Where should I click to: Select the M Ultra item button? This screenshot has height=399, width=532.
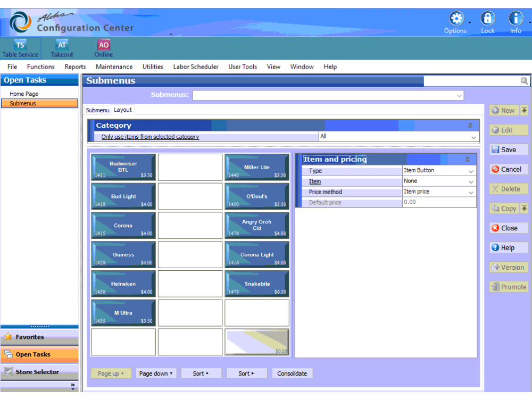123,313
